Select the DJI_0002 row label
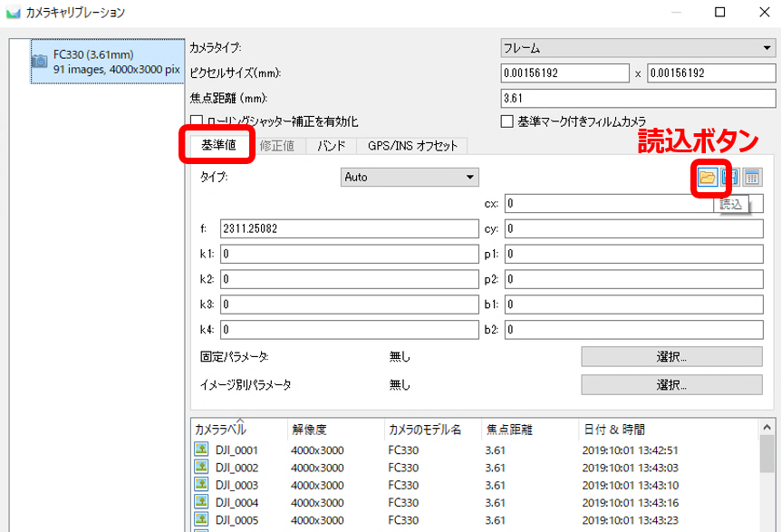 click(236, 468)
